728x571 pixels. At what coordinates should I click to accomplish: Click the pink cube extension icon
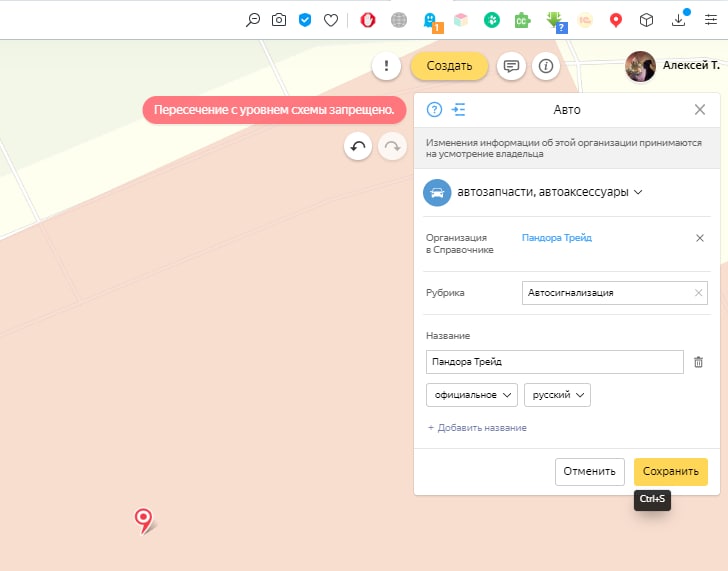461,20
